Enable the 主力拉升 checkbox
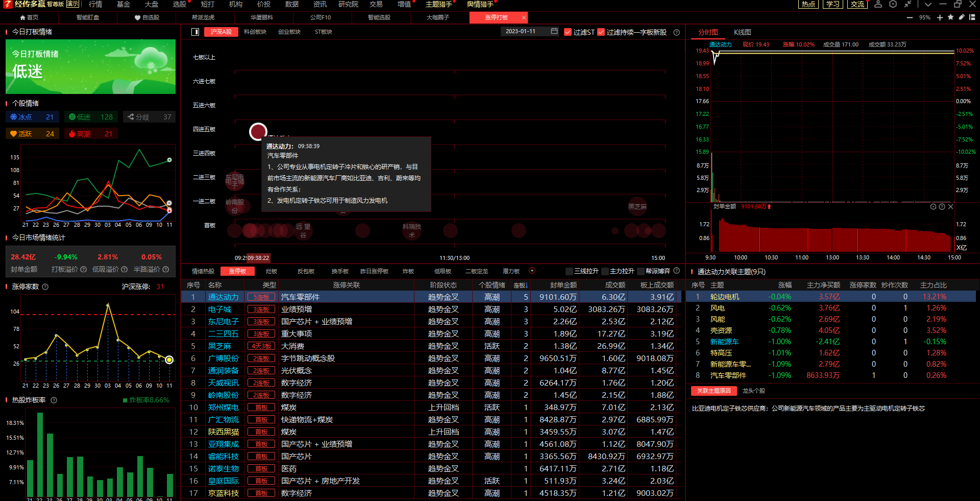Screen dimensions: 980x501 [x=605, y=271]
